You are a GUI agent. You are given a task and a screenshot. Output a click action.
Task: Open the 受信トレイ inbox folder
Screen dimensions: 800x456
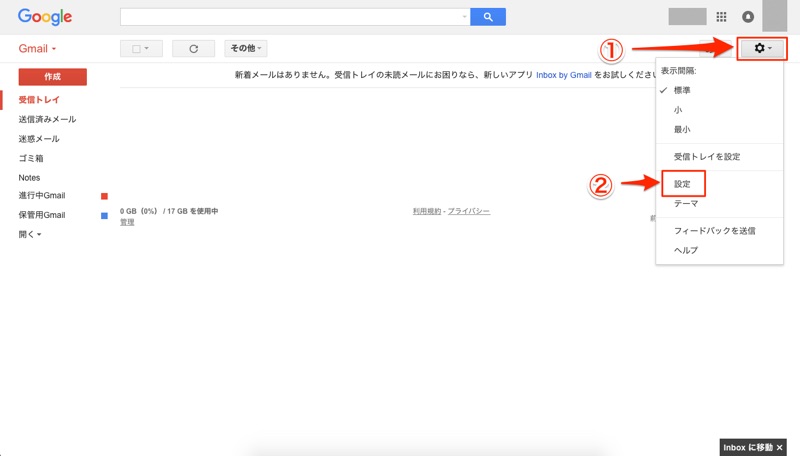tap(39, 100)
